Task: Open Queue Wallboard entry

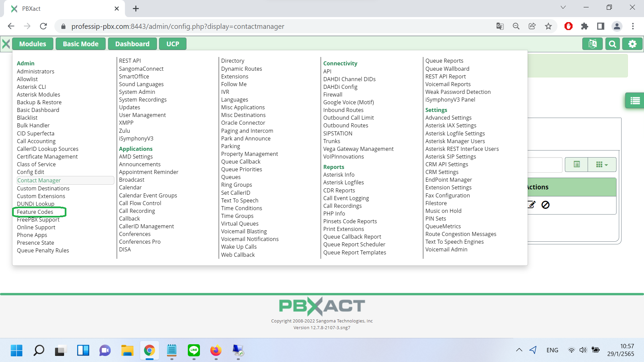Action: click(x=447, y=69)
